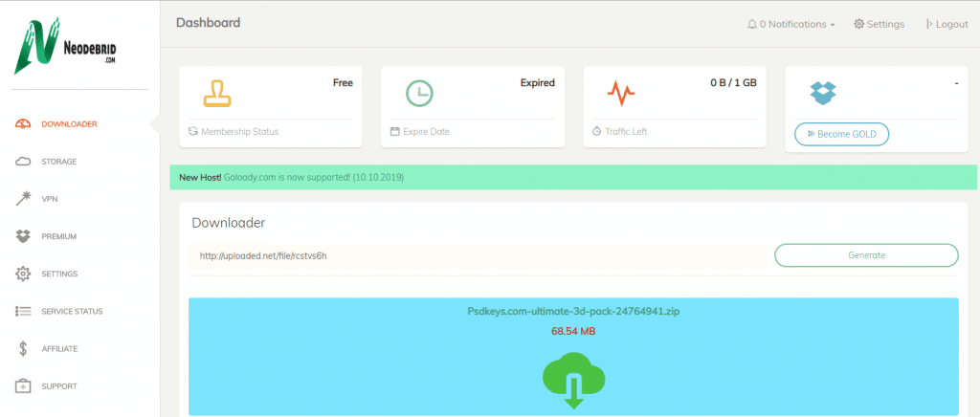Click the Expire Date label

tap(426, 132)
